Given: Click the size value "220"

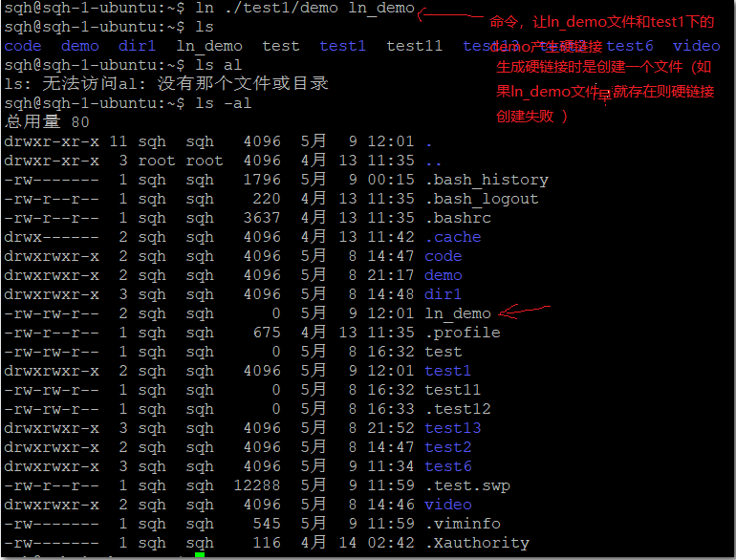Looking at the screenshot, I should click(x=267, y=199).
